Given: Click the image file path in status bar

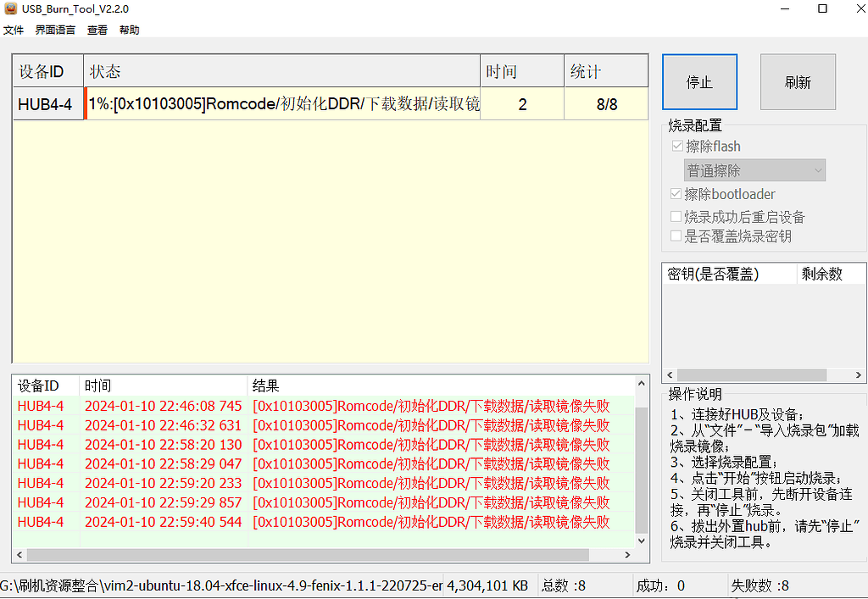Looking at the screenshot, I should click(x=221, y=585).
